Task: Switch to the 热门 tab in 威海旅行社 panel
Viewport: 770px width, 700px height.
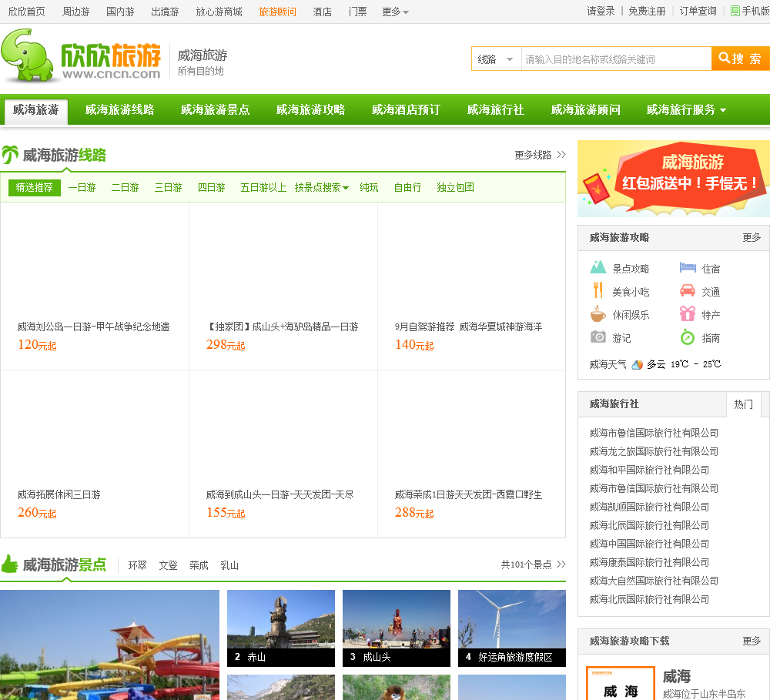Action: [x=744, y=404]
